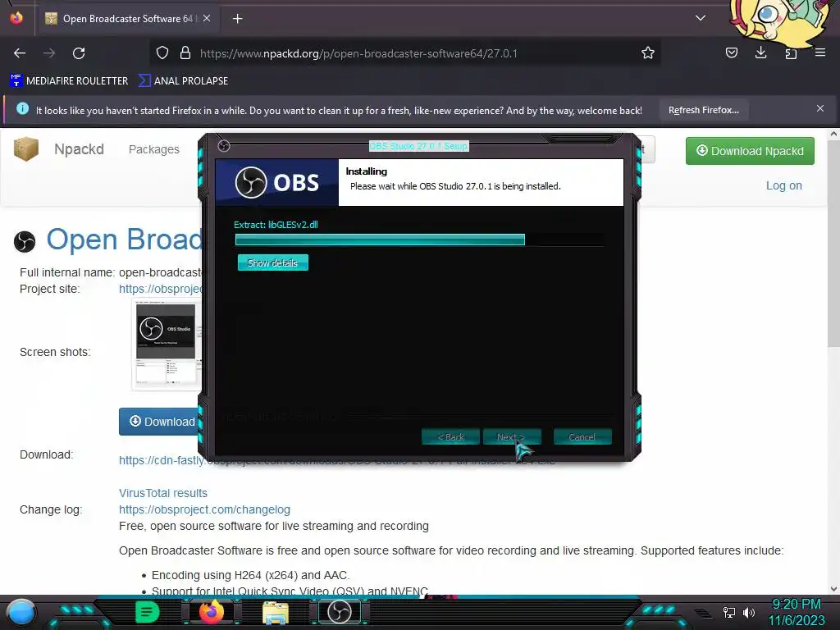Click the Firefox back arrow
Screen dimensions: 840x630
20,53
